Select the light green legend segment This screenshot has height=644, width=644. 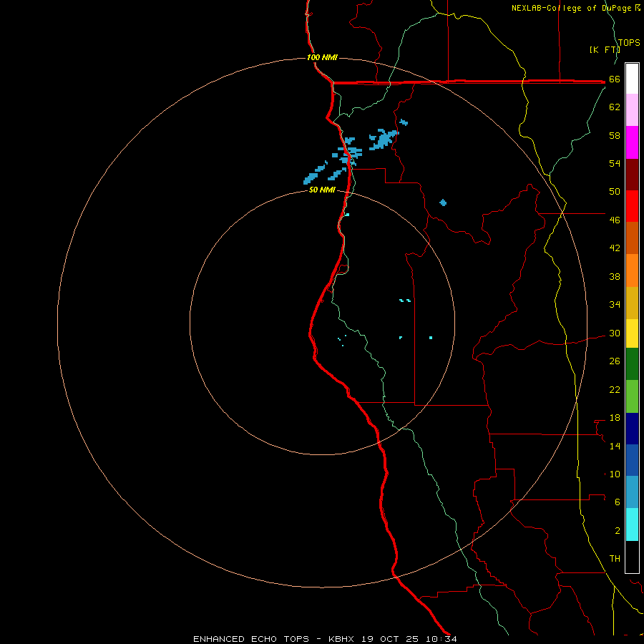point(632,396)
